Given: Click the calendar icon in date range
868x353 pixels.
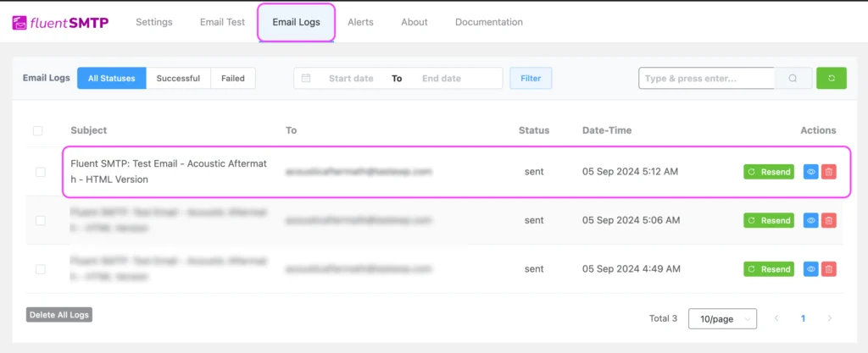Looking at the screenshot, I should pos(305,78).
